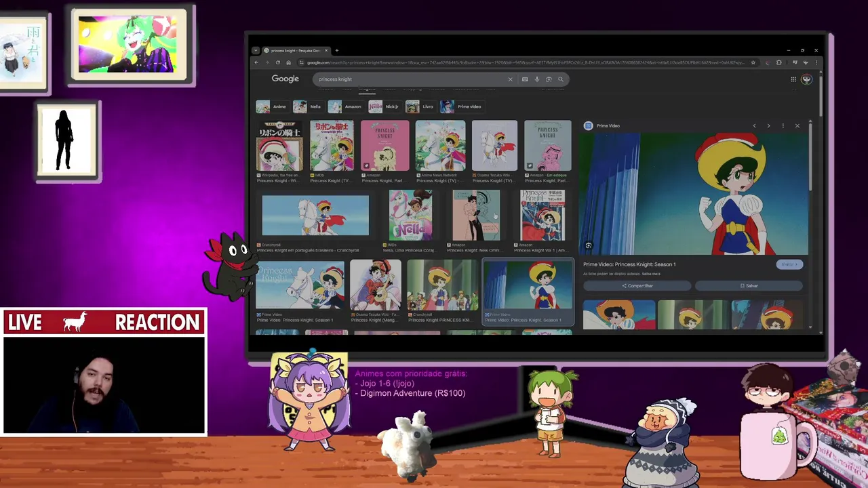The width and height of the screenshot is (868, 488).
Task: Open the Google apps grid
Action: click(x=793, y=79)
